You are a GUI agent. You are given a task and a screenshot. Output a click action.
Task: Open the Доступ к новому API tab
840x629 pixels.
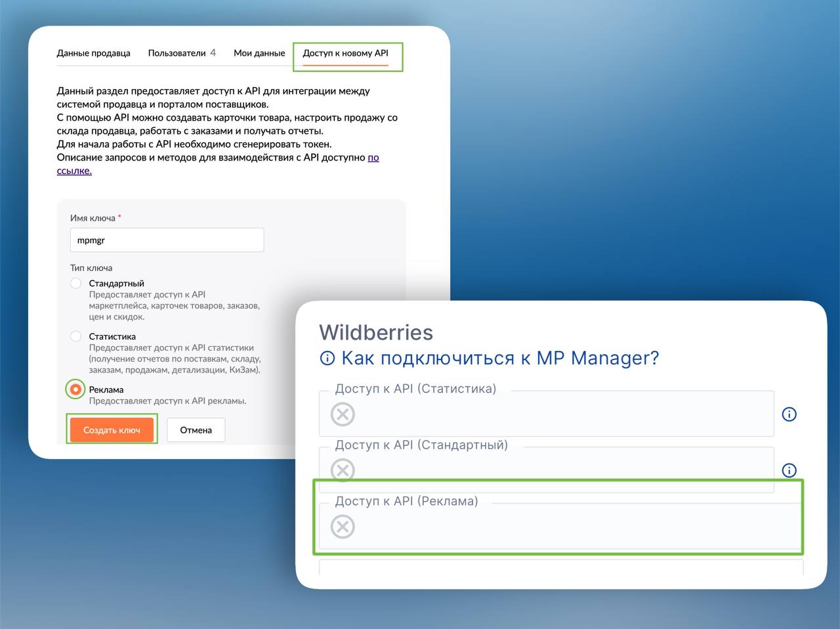(345, 53)
